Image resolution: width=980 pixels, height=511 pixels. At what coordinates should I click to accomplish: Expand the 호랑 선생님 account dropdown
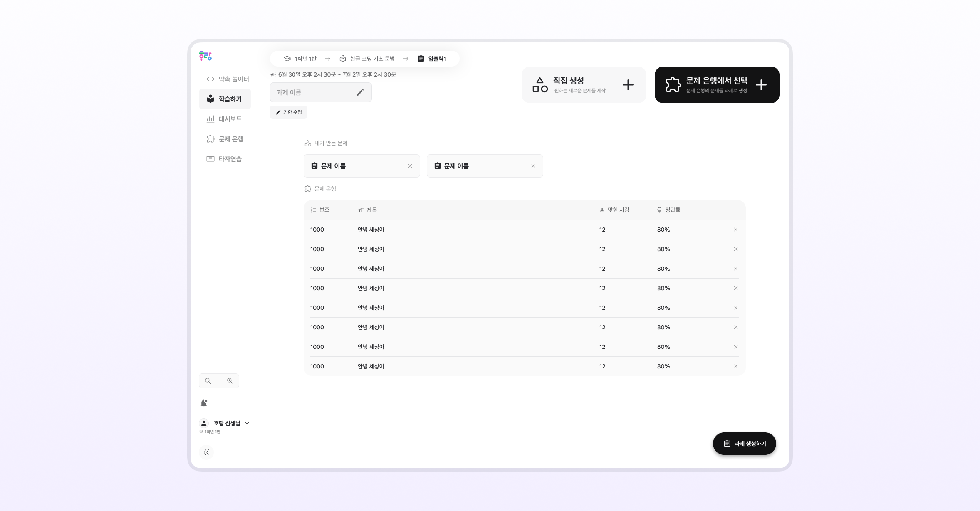click(247, 423)
